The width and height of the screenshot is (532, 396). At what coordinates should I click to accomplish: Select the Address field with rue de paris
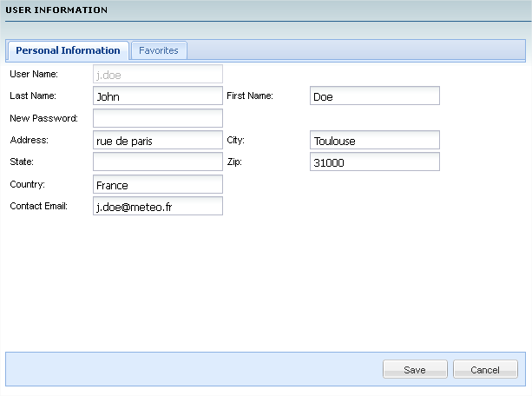[x=158, y=140]
